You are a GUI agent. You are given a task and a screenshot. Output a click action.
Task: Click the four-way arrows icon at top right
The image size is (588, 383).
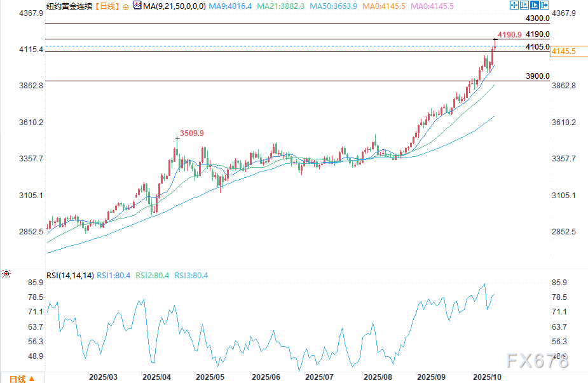click(514, 4)
